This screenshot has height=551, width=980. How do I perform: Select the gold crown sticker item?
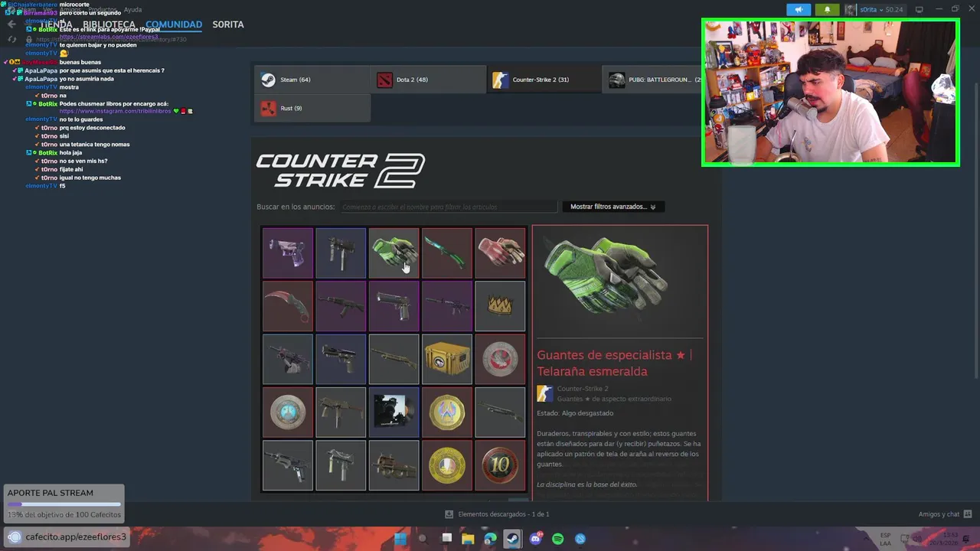pyautogui.click(x=500, y=306)
